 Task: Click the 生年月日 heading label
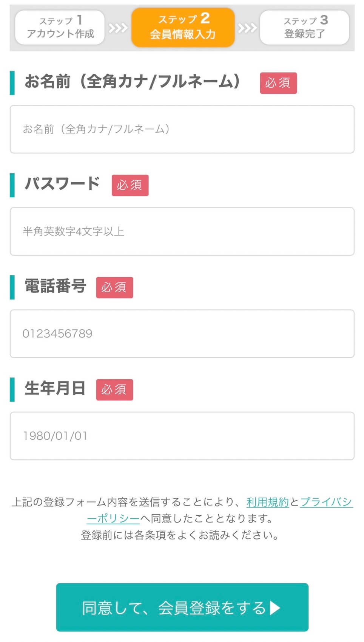click(x=55, y=388)
